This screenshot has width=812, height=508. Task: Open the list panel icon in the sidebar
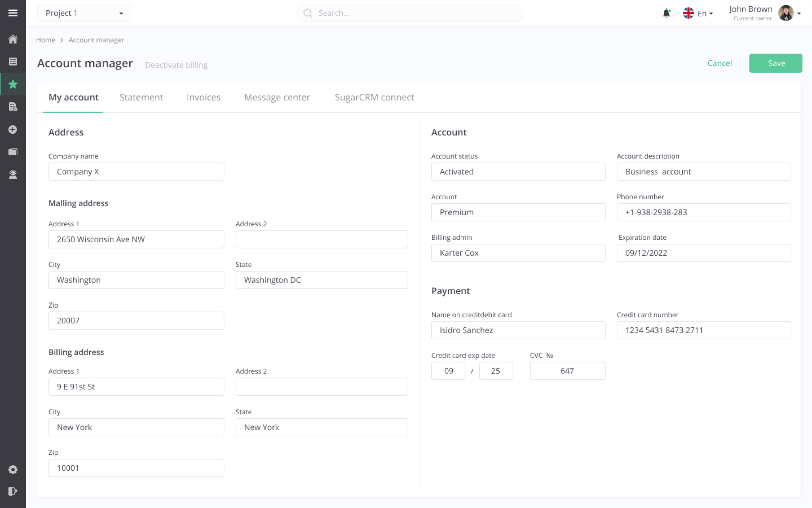[x=13, y=62]
